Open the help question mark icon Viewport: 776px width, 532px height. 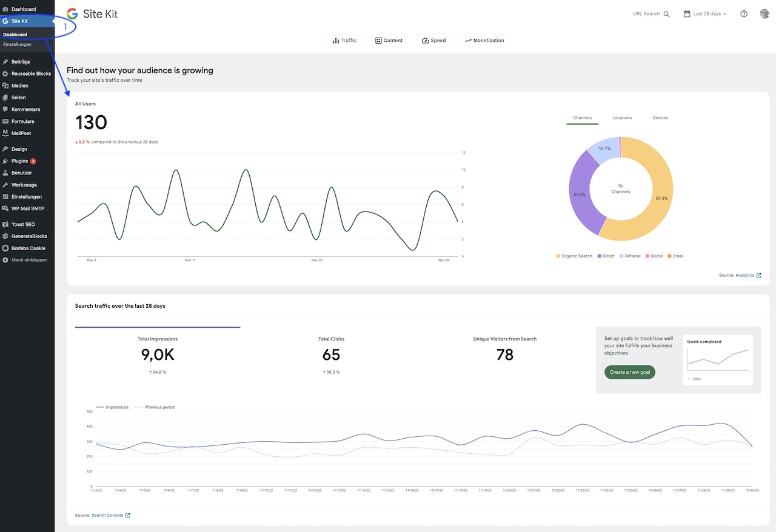coord(744,14)
